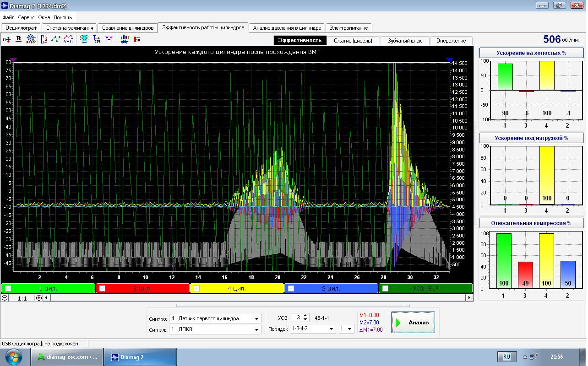Toggle the 2 цил. checkbox

(x=291, y=288)
